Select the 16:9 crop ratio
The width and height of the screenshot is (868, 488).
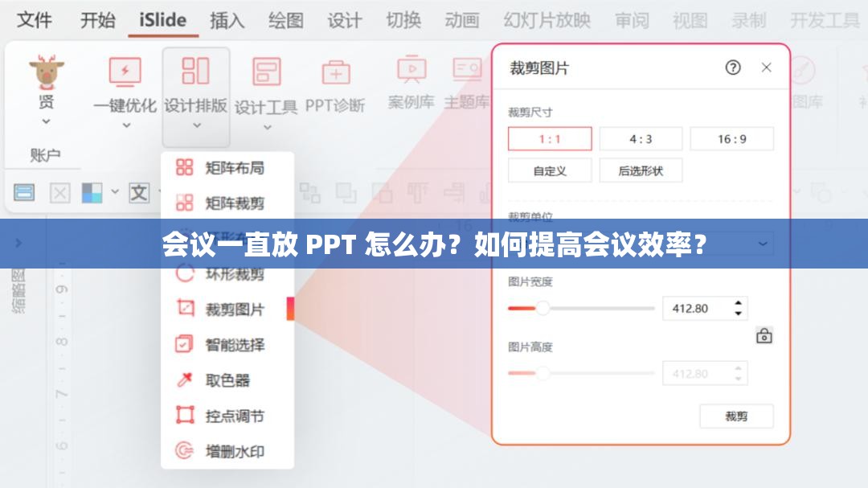coord(731,137)
